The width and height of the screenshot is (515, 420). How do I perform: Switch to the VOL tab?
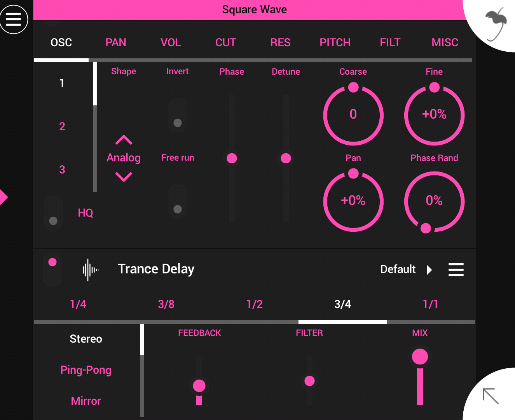(x=171, y=42)
